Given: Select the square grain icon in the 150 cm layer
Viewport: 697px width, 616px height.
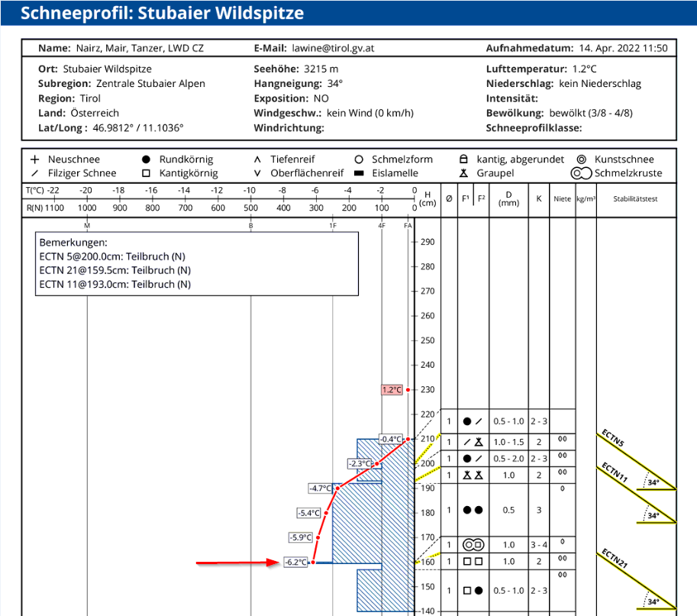Looking at the screenshot, I should click(466, 591).
